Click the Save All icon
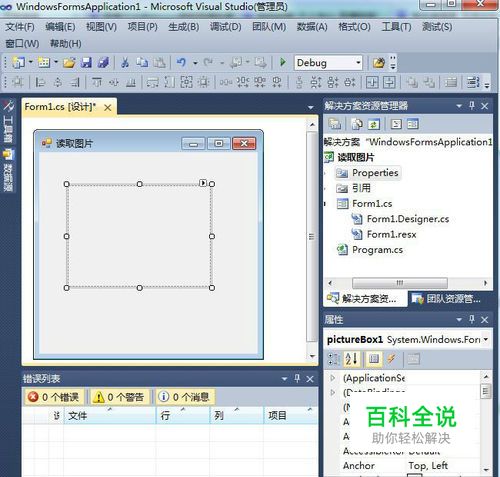This screenshot has height=477, width=500. click(103, 62)
